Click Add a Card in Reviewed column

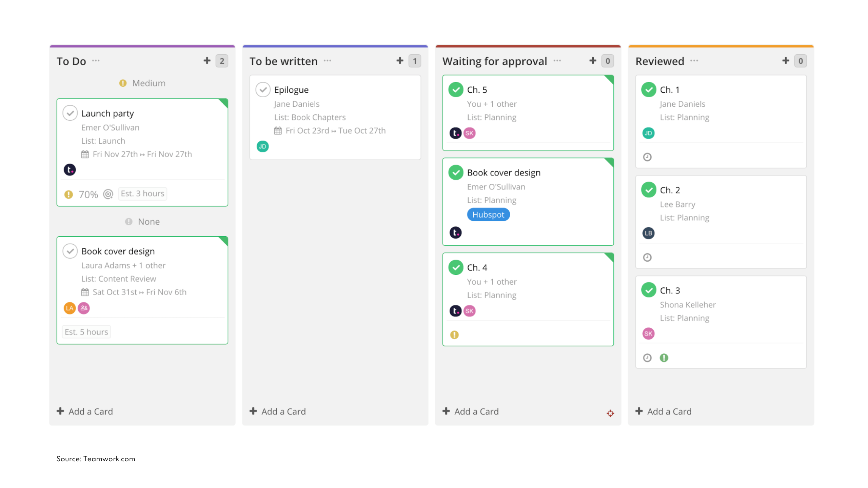coord(664,411)
